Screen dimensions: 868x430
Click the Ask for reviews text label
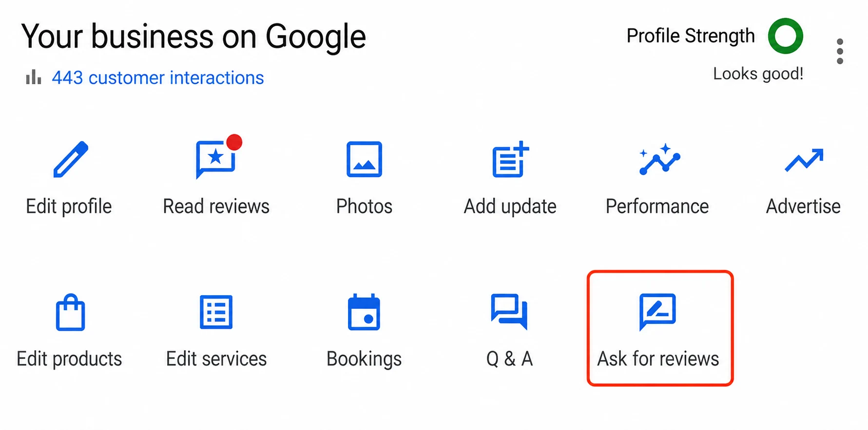coord(658,359)
